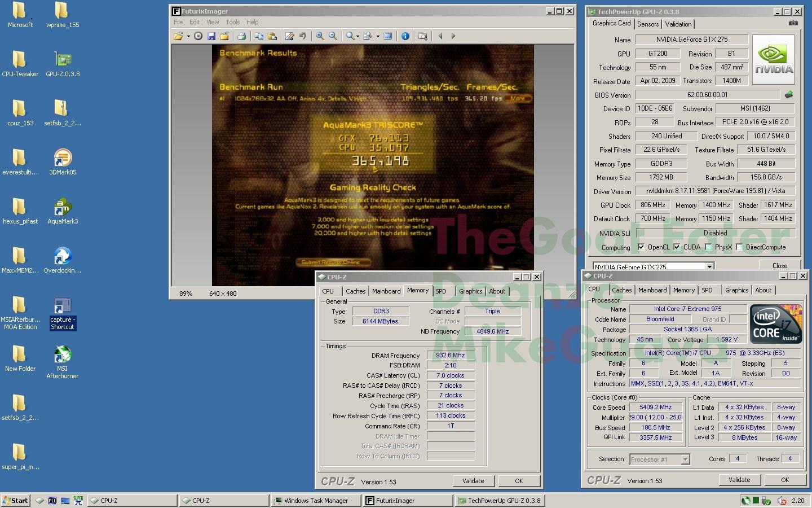812x508 pixels.
Task: Open Graphics tab in CPU-Z processor window
Action: [x=736, y=290]
